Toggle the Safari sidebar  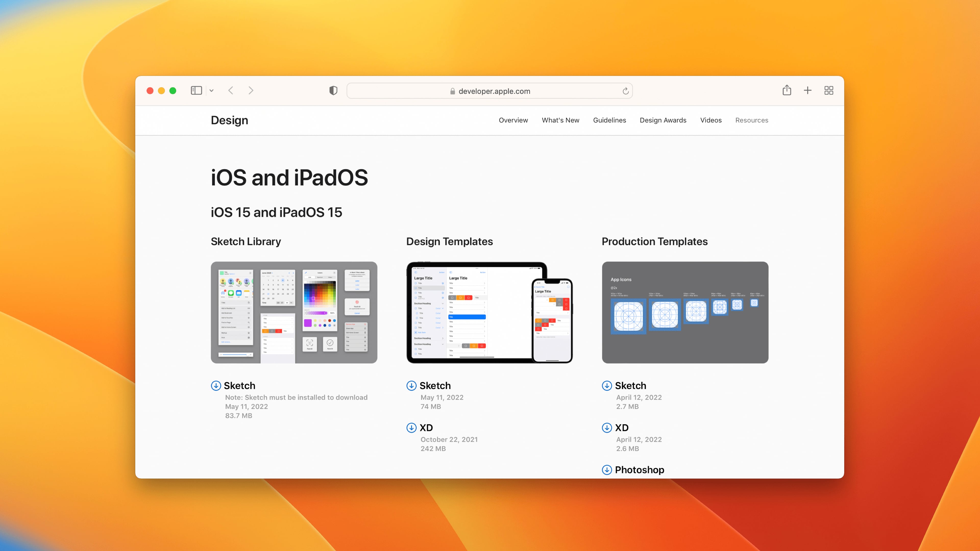(x=196, y=91)
